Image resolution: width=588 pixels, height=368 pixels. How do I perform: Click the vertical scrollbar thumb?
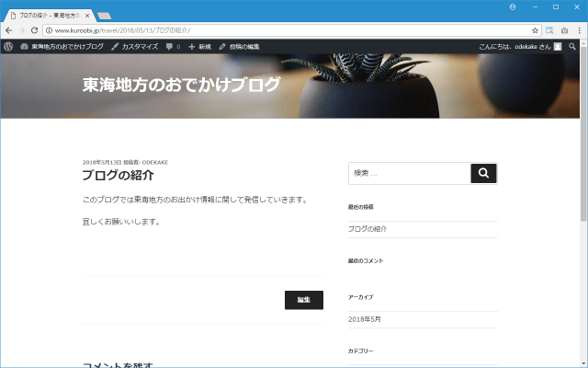click(x=583, y=134)
